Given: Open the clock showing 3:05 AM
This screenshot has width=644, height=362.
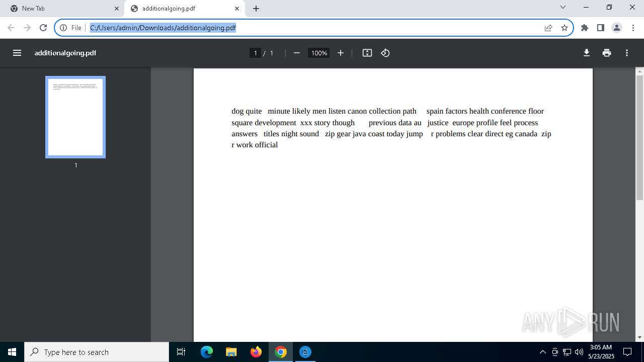Looking at the screenshot, I should (x=601, y=352).
